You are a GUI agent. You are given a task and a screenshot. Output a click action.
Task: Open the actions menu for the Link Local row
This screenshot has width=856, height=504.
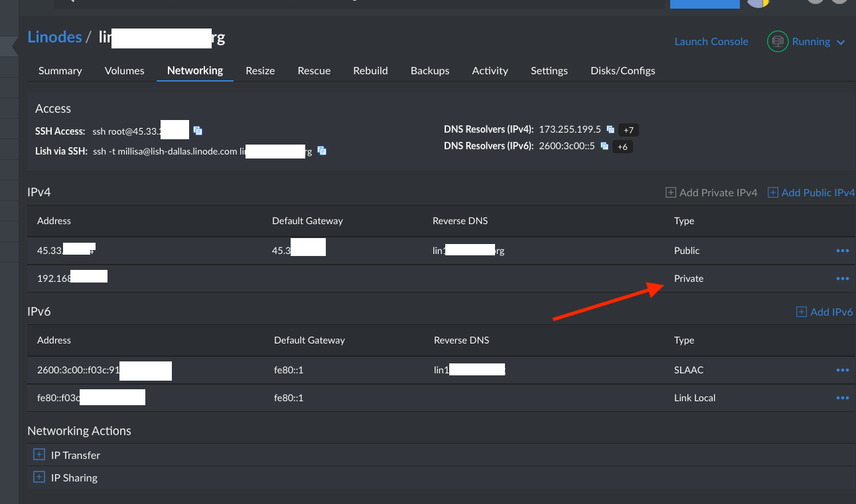pyautogui.click(x=843, y=398)
